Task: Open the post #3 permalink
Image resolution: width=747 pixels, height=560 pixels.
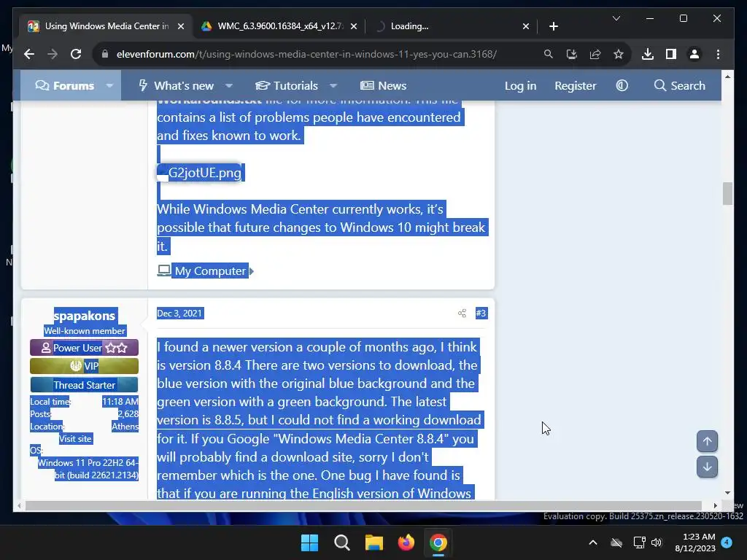Action: (x=481, y=314)
